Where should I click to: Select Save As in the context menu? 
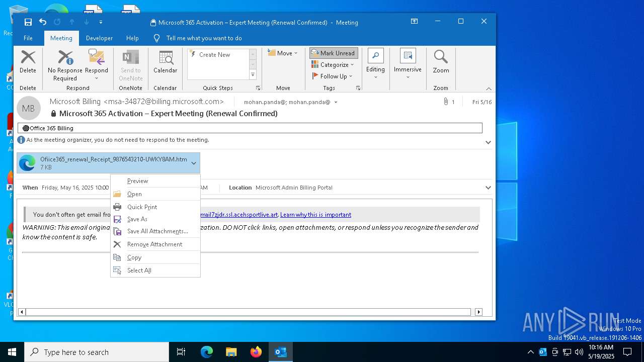pyautogui.click(x=155, y=219)
